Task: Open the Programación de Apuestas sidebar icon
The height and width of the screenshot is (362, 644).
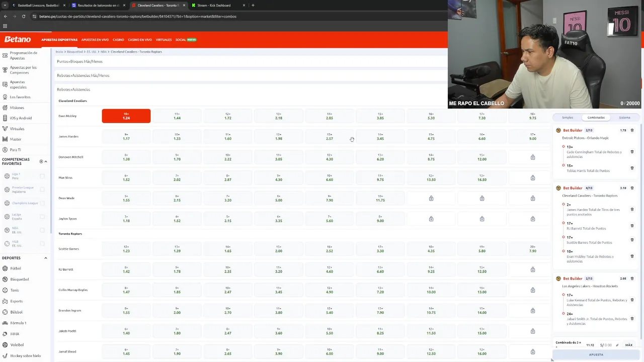Action: [x=5, y=55]
